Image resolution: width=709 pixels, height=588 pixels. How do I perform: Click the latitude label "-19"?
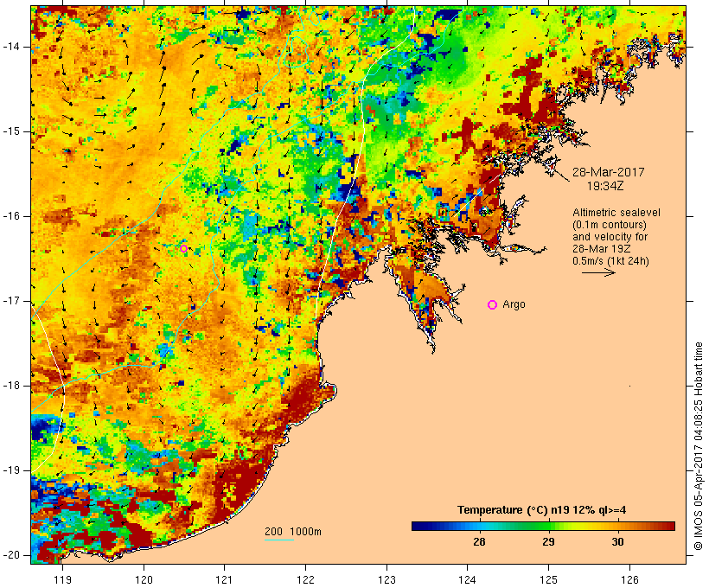(11, 470)
